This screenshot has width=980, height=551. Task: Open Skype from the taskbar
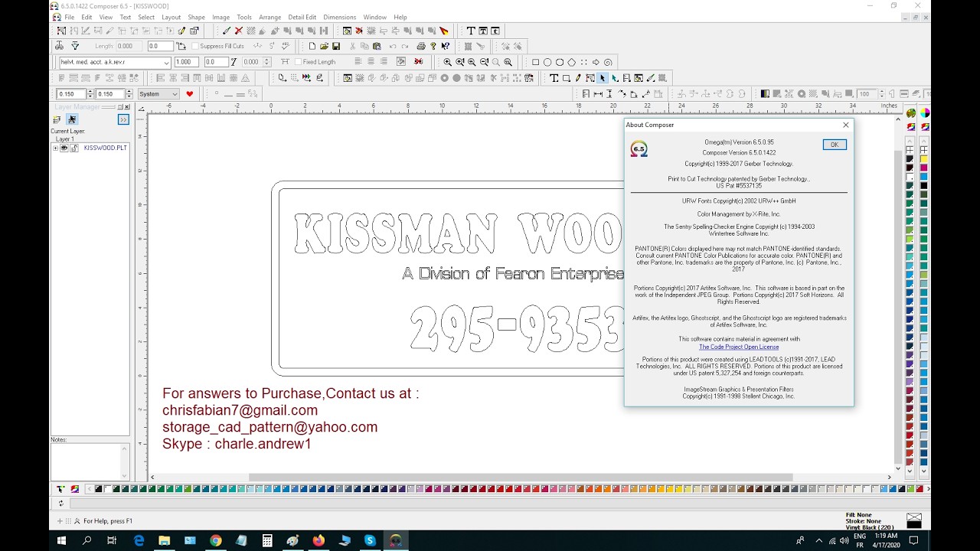point(370,540)
